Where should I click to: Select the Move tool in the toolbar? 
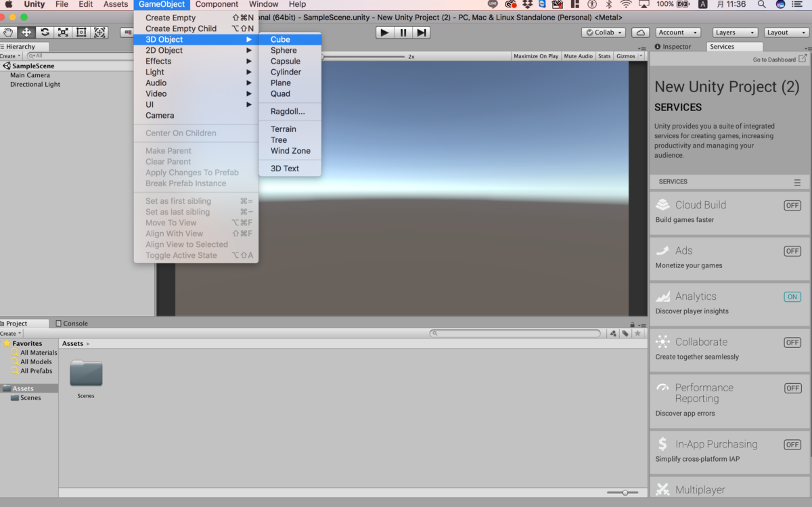coord(27,32)
